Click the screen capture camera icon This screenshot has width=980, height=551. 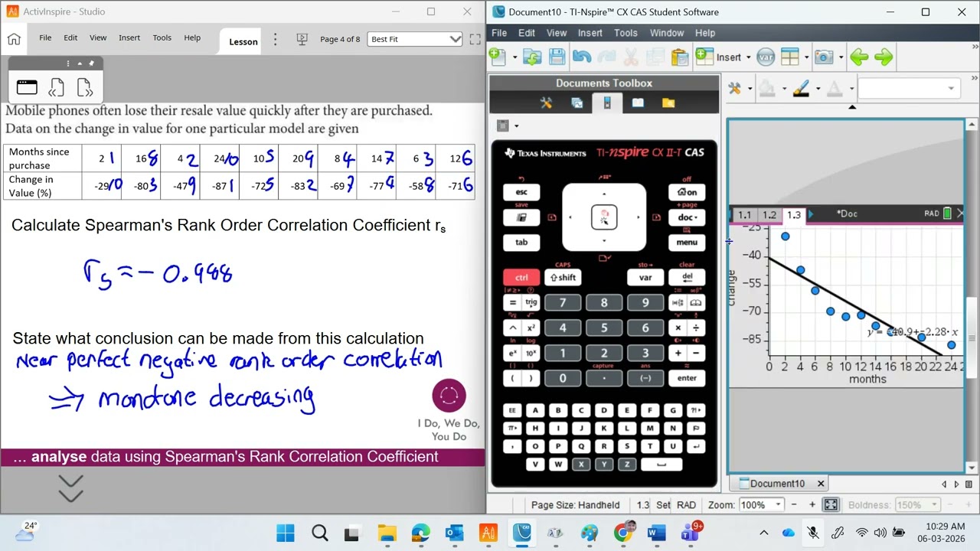(x=824, y=57)
